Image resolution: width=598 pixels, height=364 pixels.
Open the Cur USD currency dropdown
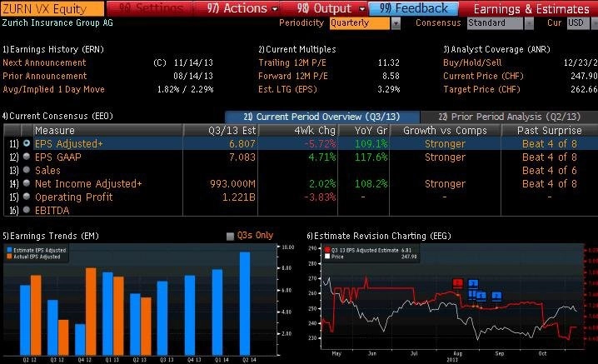coord(577,22)
